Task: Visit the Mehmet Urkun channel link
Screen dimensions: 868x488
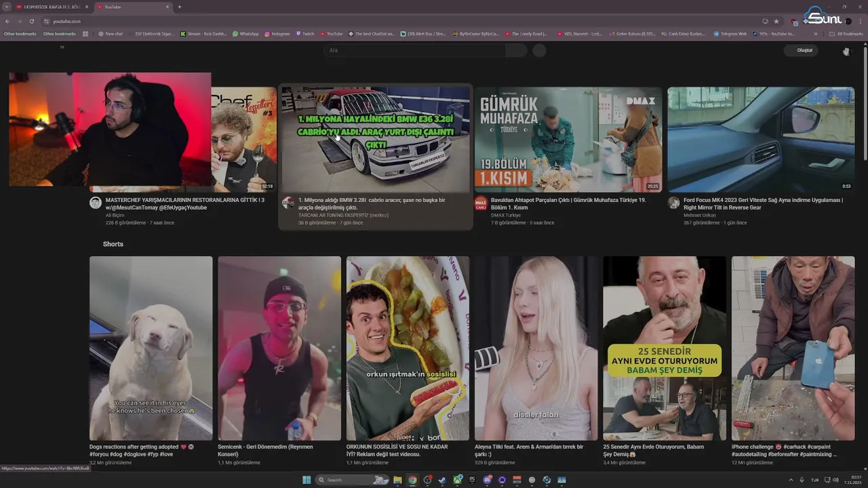Action: coord(699,215)
